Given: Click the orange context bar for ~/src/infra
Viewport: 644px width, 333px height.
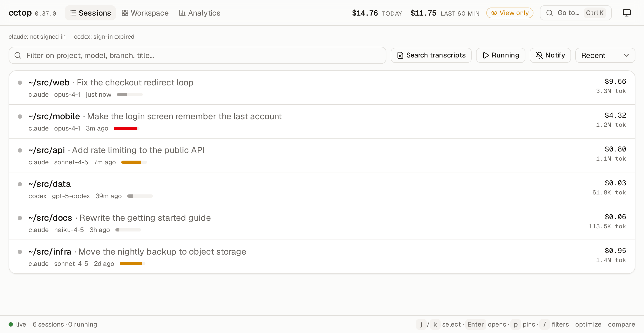Looking at the screenshot, I should click(x=132, y=264).
